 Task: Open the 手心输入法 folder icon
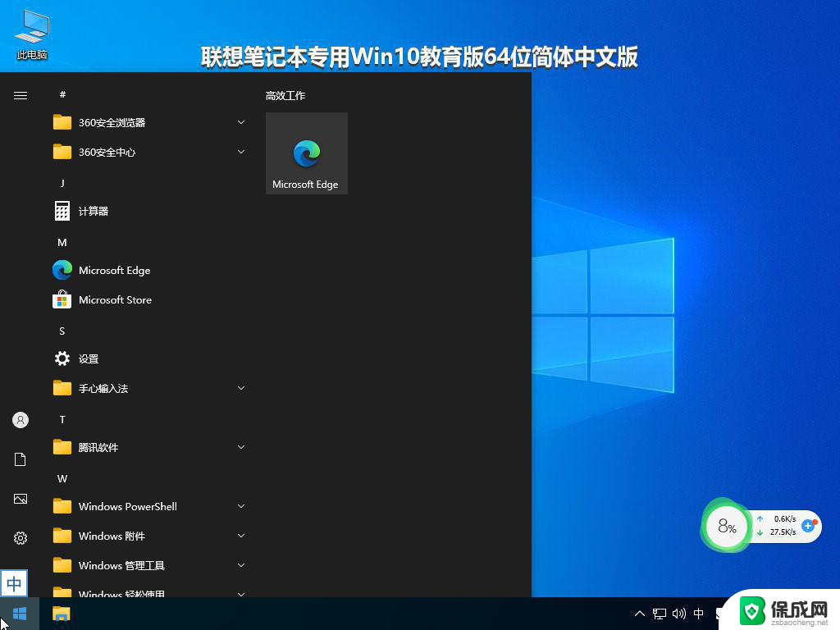click(62, 388)
